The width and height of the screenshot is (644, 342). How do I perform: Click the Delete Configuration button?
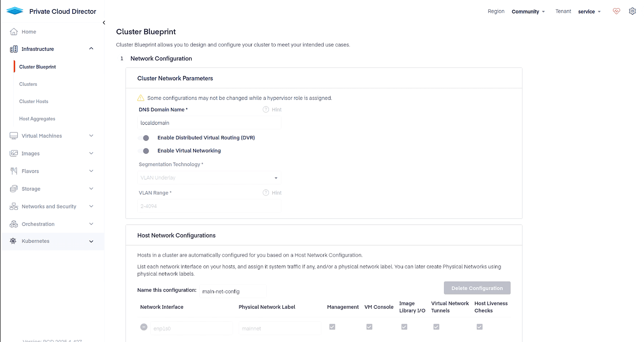pos(477,288)
